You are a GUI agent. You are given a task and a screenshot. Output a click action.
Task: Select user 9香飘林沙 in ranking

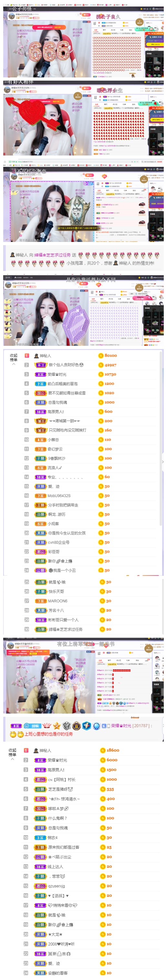coord(57,458)
